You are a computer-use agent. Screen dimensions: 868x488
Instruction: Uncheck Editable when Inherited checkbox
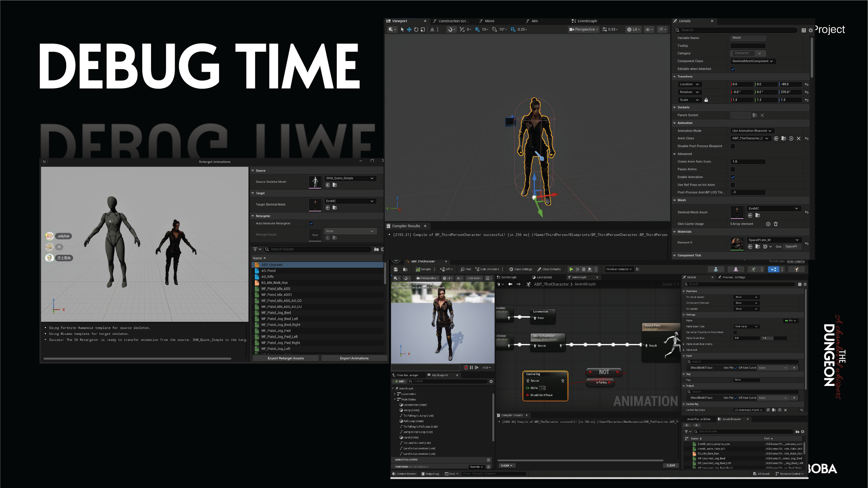[x=733, y=69]
